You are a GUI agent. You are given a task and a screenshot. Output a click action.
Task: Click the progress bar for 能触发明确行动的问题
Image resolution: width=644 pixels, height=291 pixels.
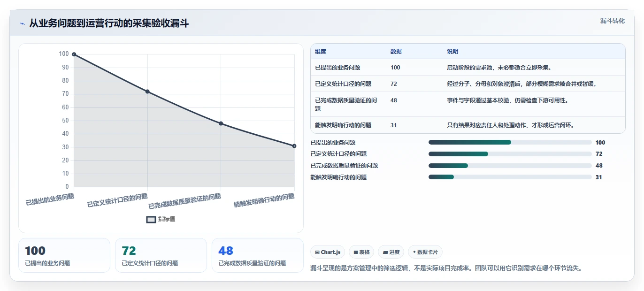(x=510, y=177)
